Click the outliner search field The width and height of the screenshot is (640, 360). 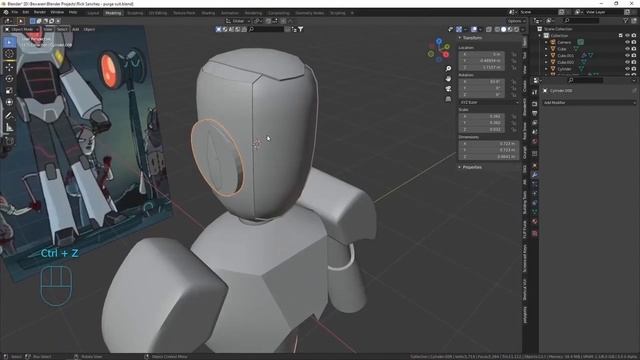pyautogui.click(x=582, y=20)
